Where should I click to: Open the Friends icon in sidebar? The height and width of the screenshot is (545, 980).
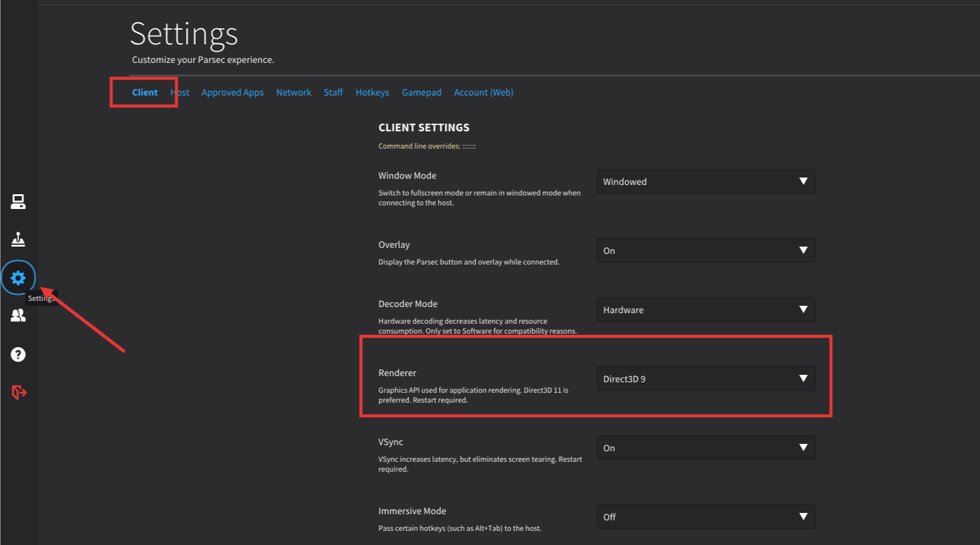[18, 316]
